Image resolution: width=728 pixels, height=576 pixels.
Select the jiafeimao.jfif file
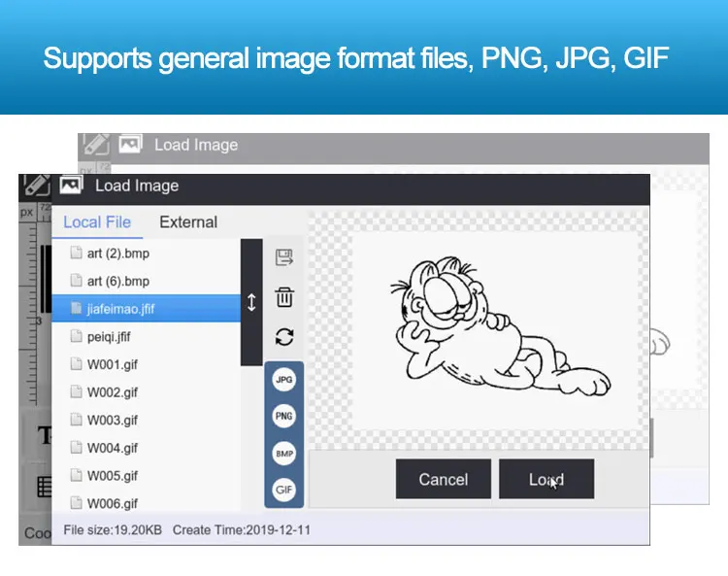[120, 309]
